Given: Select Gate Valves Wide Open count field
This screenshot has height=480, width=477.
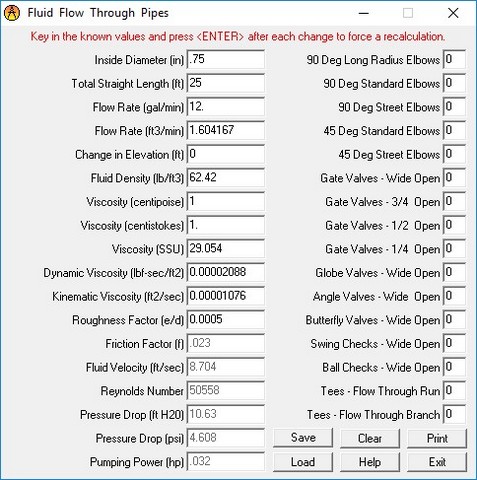Looking at the screenshot, I should pos(454,178).
